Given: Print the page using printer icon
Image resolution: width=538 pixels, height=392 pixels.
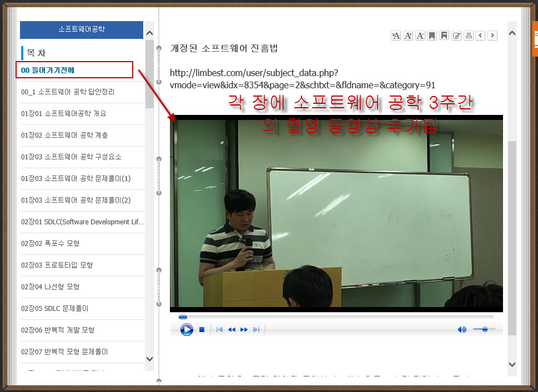Looking at the screenshot, I should point(469,36).
